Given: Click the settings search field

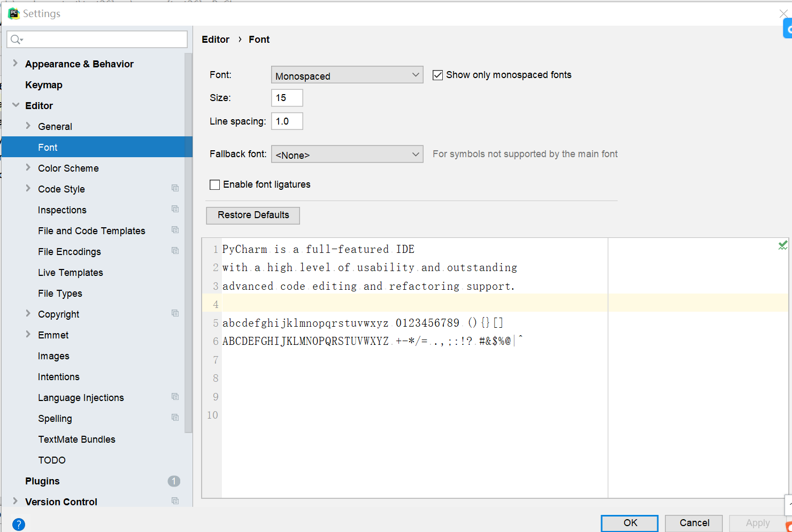Looking at the screenshot, I should click(97, 39).
